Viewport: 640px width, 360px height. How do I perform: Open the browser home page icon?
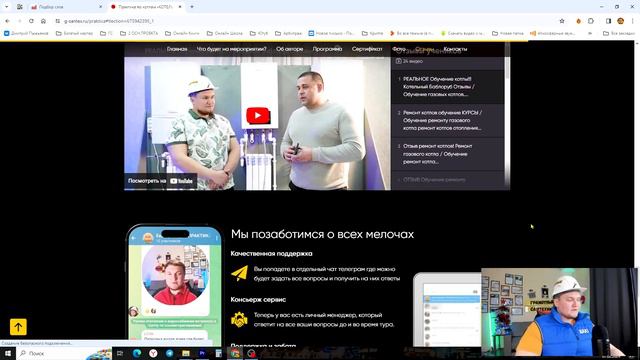pos(43,21)
